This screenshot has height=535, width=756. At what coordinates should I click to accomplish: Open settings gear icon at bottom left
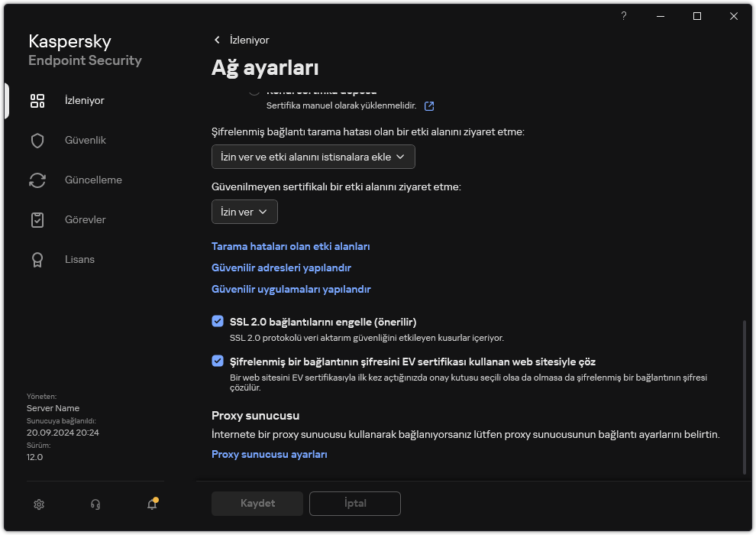tap(39, 504)
